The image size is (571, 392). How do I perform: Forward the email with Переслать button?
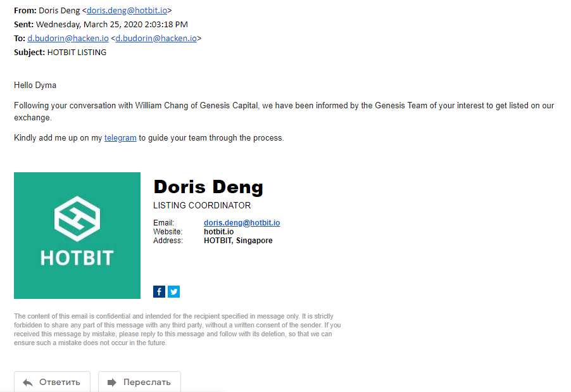pos(139,381)
